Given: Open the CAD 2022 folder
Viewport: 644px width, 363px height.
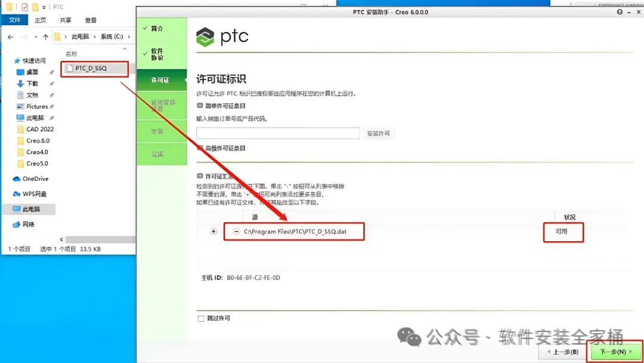Looking at the screenshot, I should [x=35, y=129].
